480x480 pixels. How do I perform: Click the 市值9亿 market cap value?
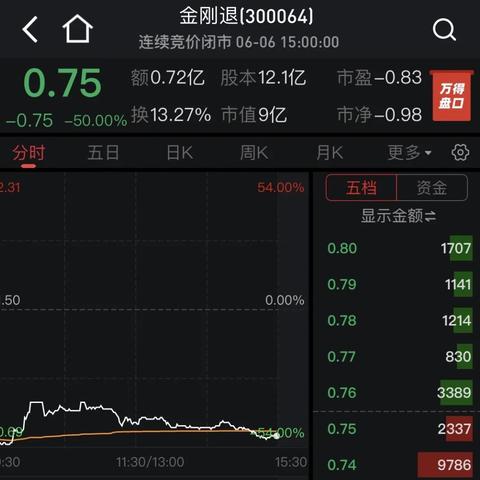[x=254, y=115]
